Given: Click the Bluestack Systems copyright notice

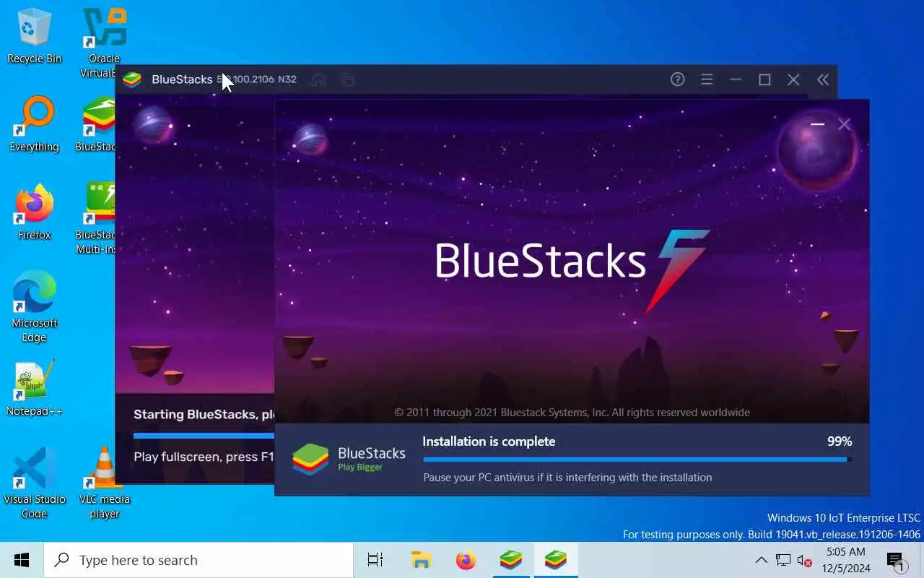Looking at the screenshot, I should tap(572, 413).
